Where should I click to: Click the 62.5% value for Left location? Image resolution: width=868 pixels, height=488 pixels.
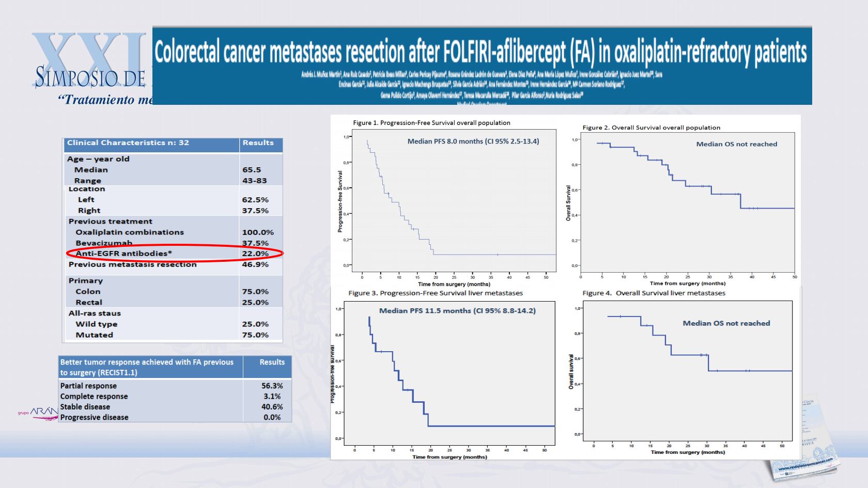[255, 200]
